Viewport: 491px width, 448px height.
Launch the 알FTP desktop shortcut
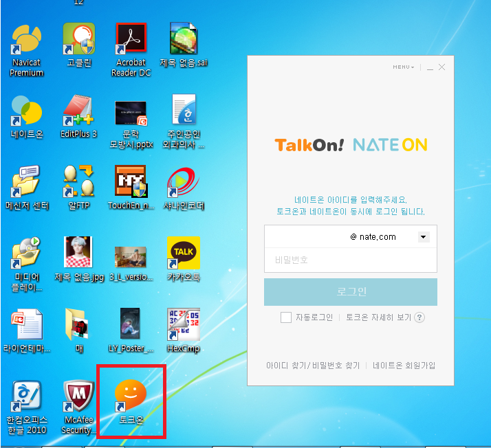point(79,188)
